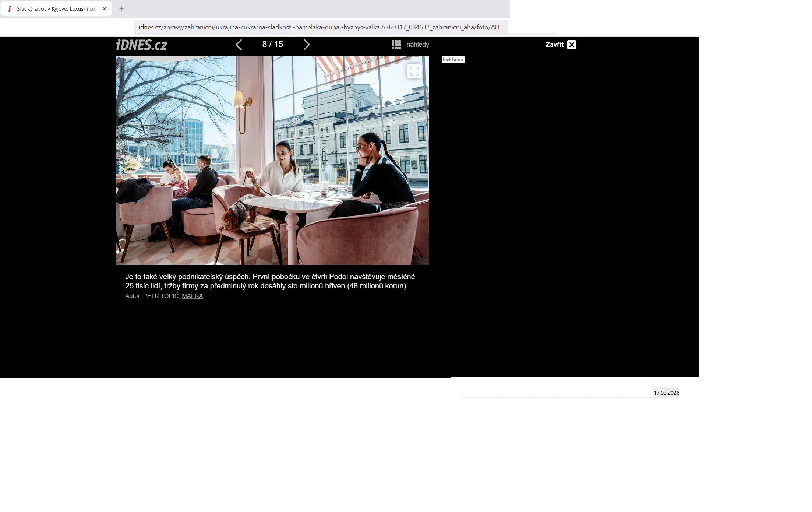Advance to the next gallery photo
The height and width of the screenshot is (512, 812).
point(306,45)
